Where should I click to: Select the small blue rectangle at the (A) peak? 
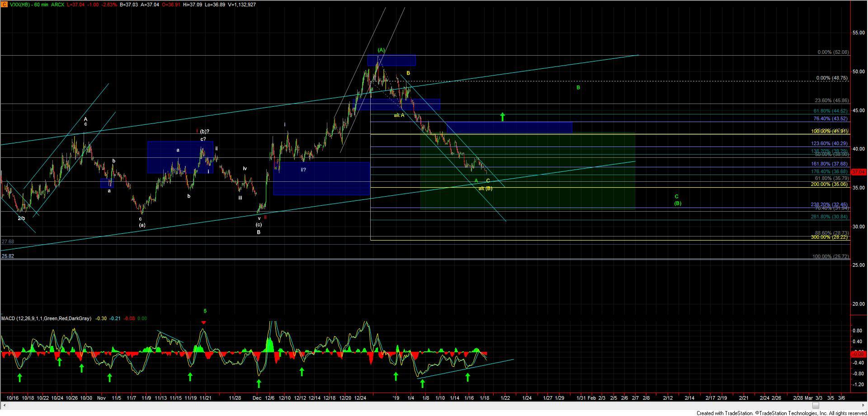(x=391, y=60)
